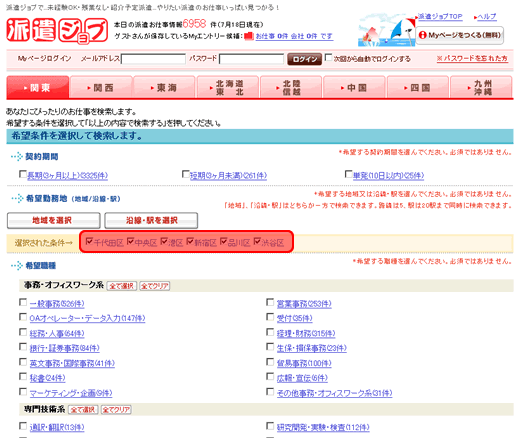520x438 pixels.
Task: Check the 単発(10日以内) checkbox
Action: click(348, 174)
